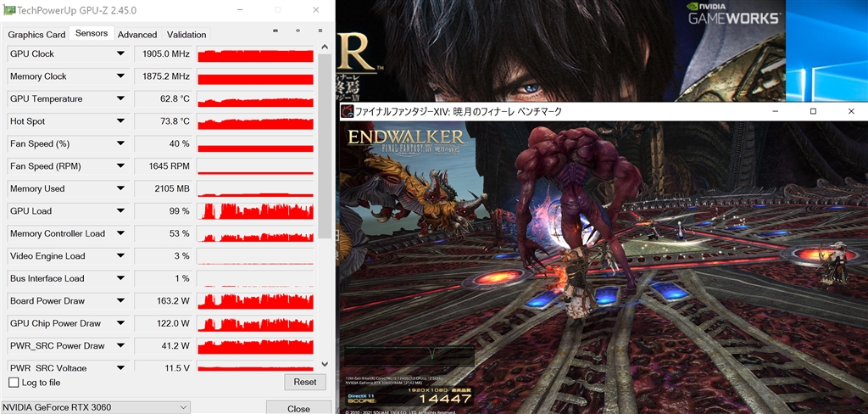
Task: Click the sensor list scroll-down arrow
Action: (325, 364)
